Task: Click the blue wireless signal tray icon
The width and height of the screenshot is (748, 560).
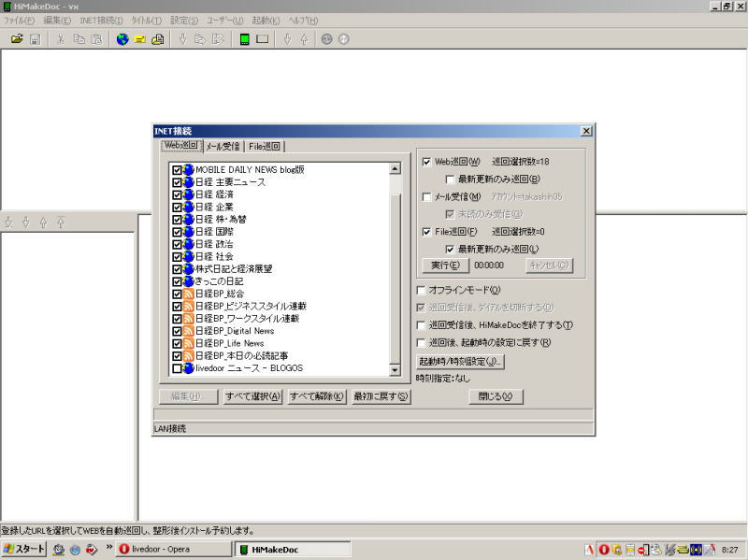Action: click(x=696, y=550)
